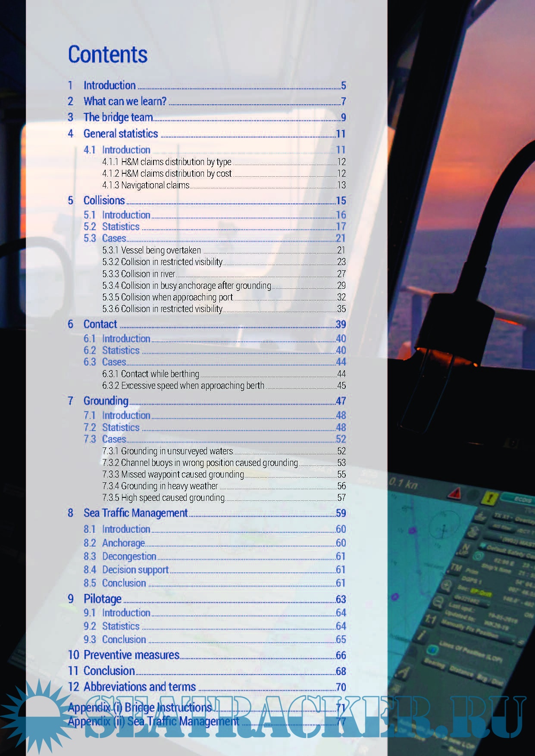Open 'The bridge team' chapter link

[118, 117]
